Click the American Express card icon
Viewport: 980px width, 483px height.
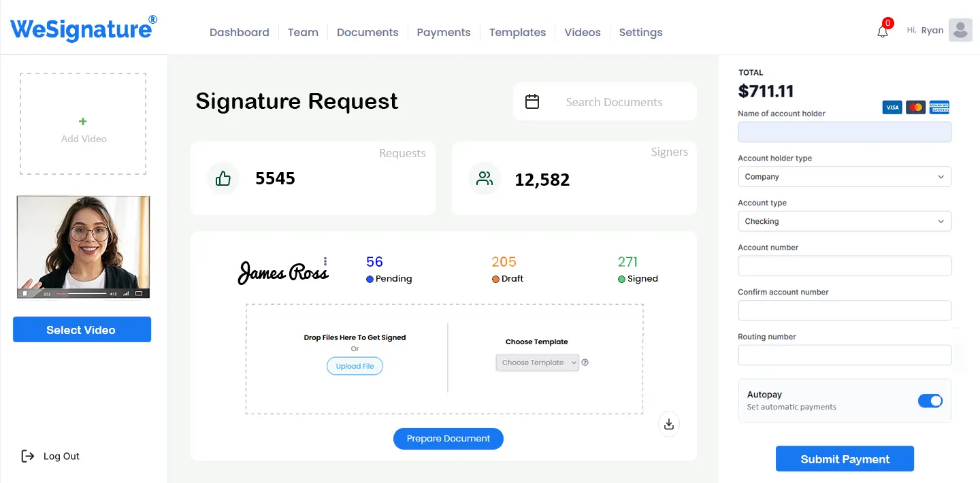tap(939, 107)
